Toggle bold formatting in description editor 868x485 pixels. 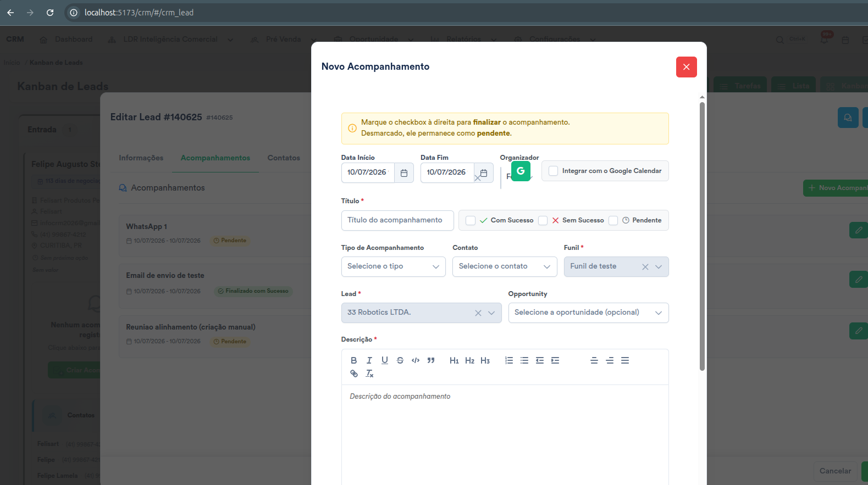pyautogui.click(x=354, y=360)
